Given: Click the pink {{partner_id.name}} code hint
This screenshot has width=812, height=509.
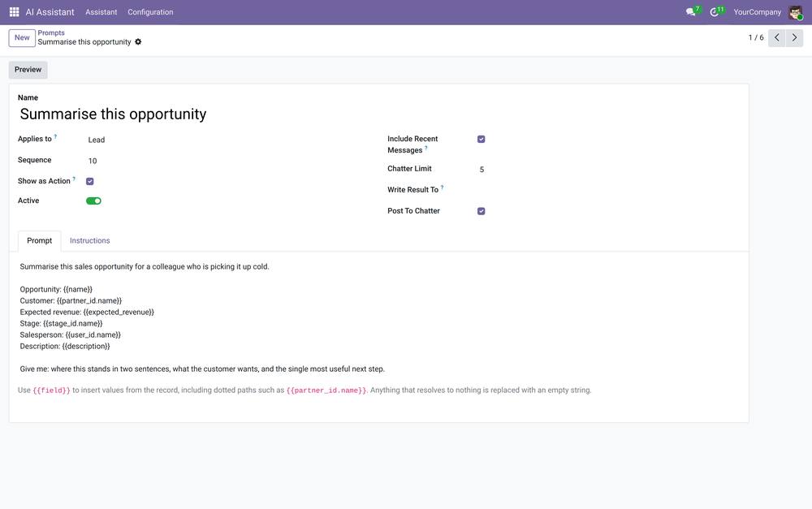Looking at the screenshot, I should (x=326, y=390).
